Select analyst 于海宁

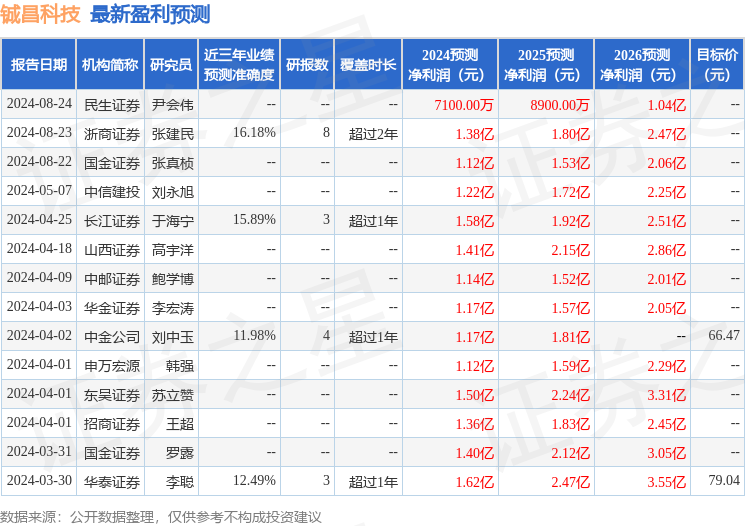[172, 220]
